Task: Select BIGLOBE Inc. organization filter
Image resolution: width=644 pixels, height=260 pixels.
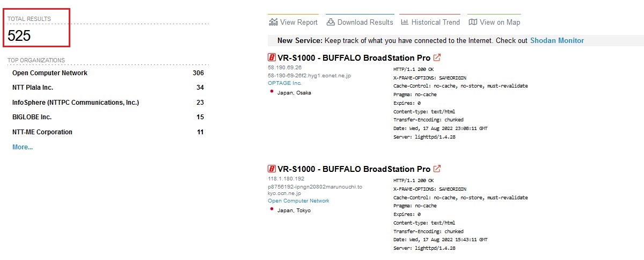Action: (x=32, y=117)
